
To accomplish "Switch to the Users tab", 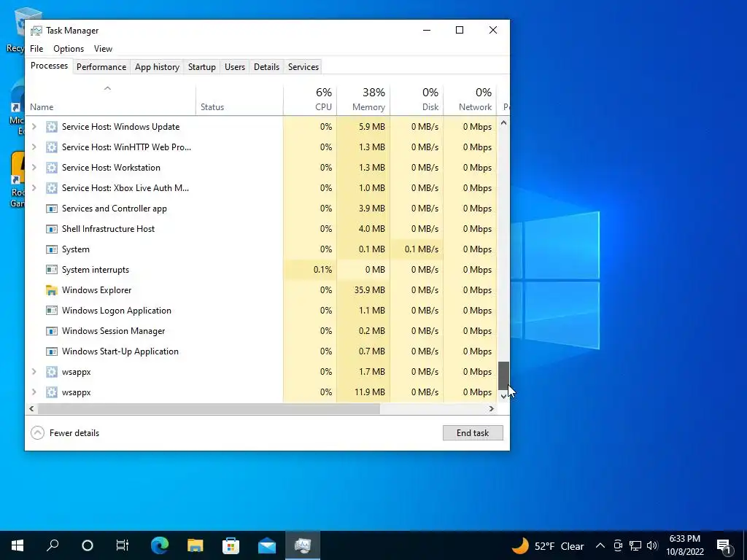I will pyautogui.click(x=235, y=67).
